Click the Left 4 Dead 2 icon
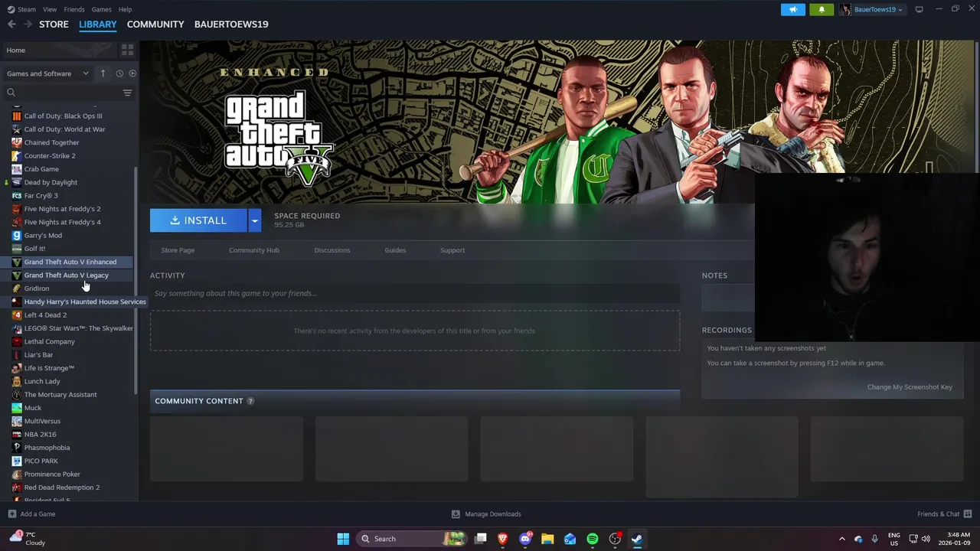This screenshot has width=980, height=551. pos(17,315)
